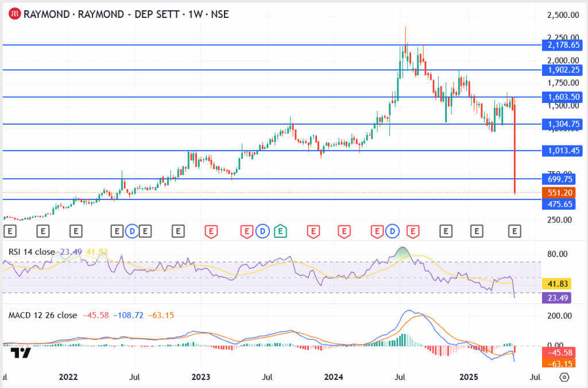Screen dimensions: 588x388
Task: Open the rightmost earnings E marker
Action: click(515, 231)
